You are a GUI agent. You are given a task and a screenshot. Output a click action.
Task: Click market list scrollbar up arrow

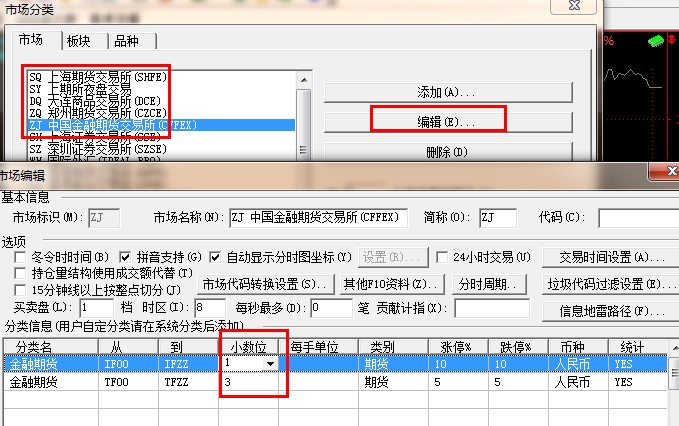[x=304, y=80]
